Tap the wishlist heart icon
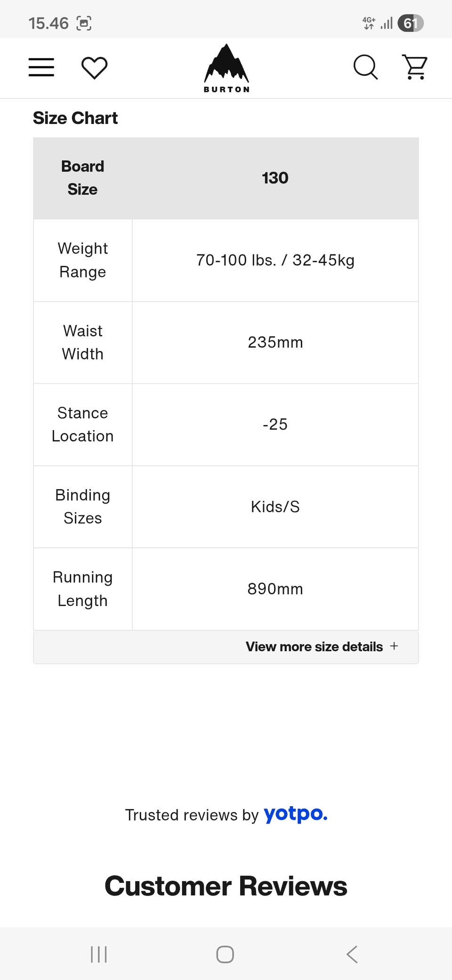The width and height of the screenshot is (452, 980). [x=94, y=68]
